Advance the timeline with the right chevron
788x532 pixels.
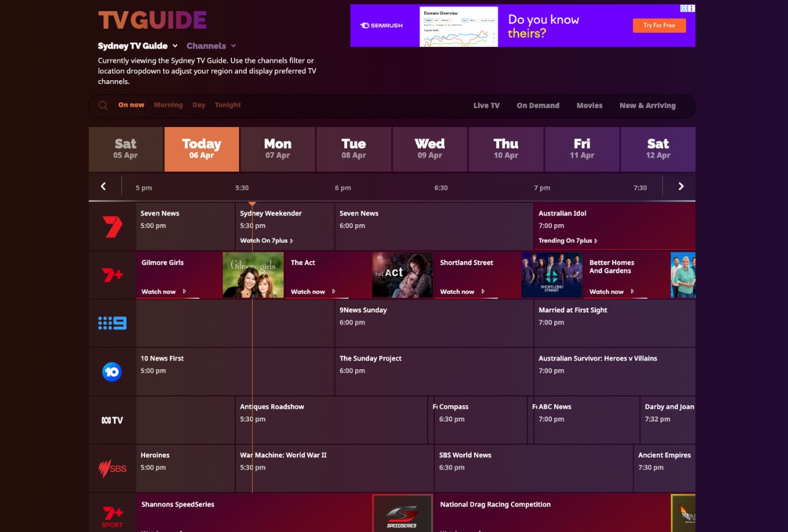[680, 186]
